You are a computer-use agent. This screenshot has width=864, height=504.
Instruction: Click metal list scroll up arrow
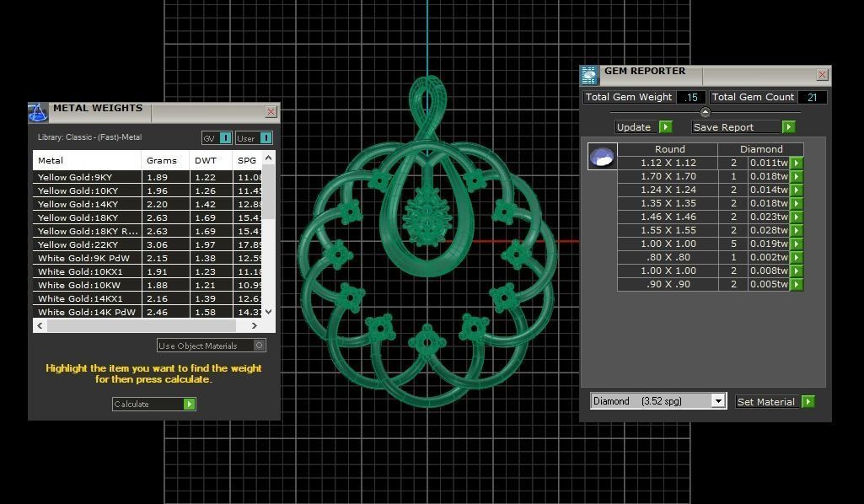coord(268,158)
